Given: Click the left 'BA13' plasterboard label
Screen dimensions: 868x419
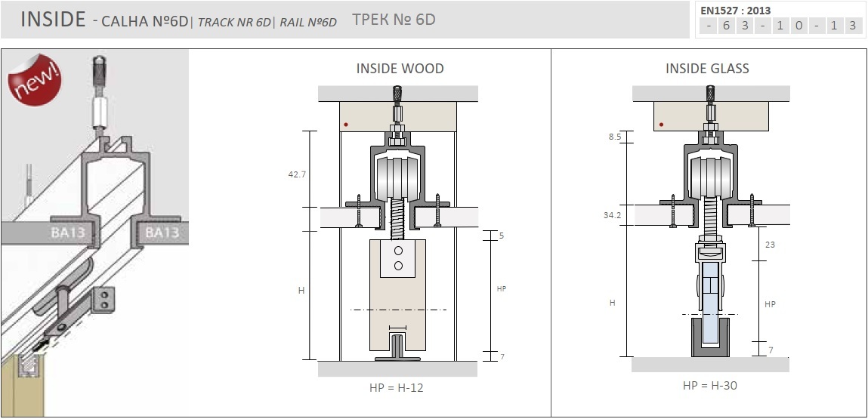Looking at the screenshot, I should click(67, 232).
